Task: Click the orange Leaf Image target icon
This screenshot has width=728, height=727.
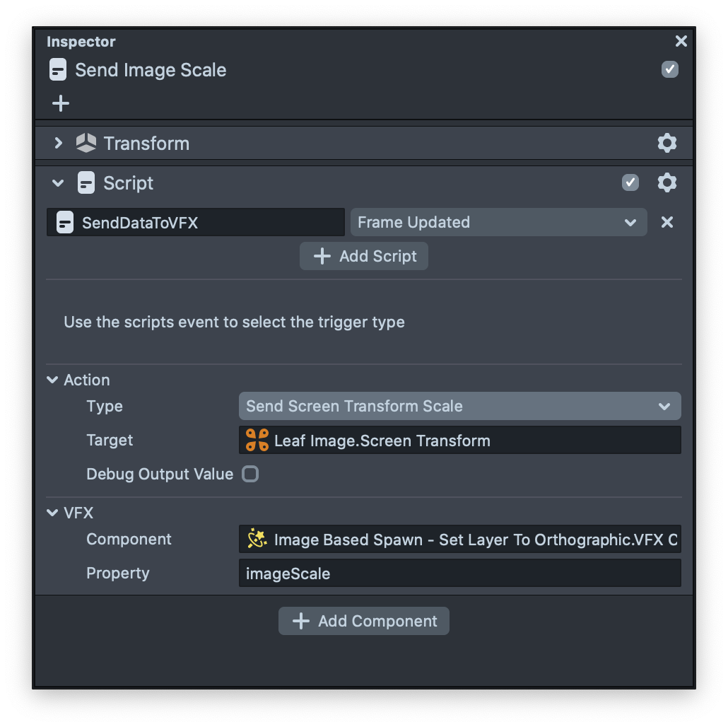Action: [x=257, y=441]
